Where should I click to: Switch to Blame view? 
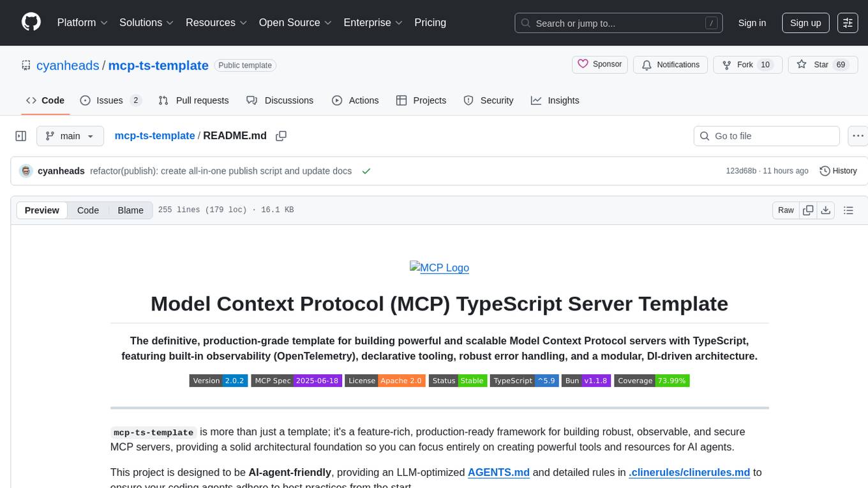pos(130,210)
